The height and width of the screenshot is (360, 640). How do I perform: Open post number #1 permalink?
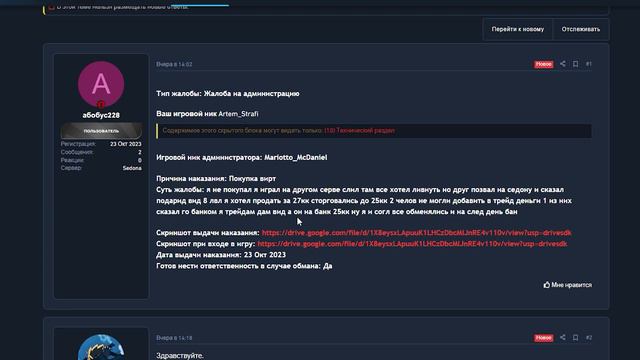589,64
